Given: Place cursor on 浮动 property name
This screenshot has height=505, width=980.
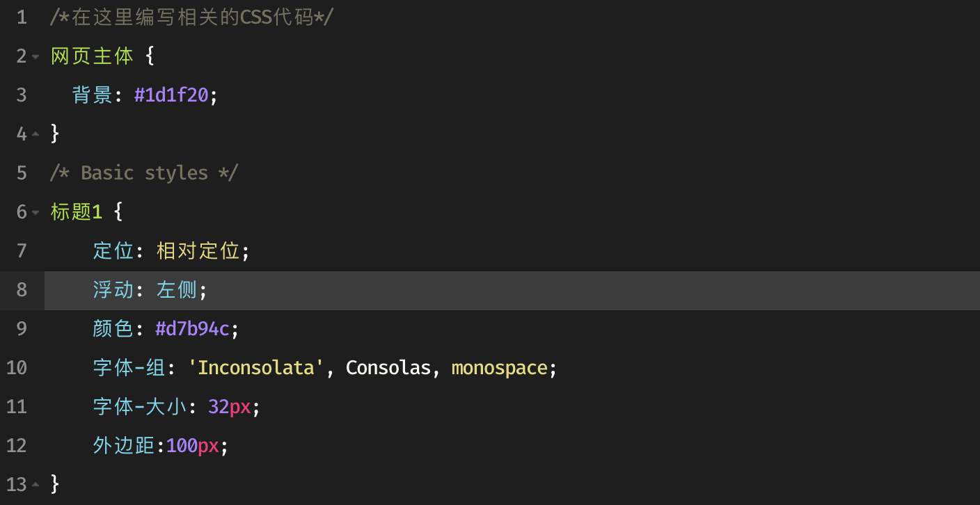Looking at the screenshot, I should 113,290.
